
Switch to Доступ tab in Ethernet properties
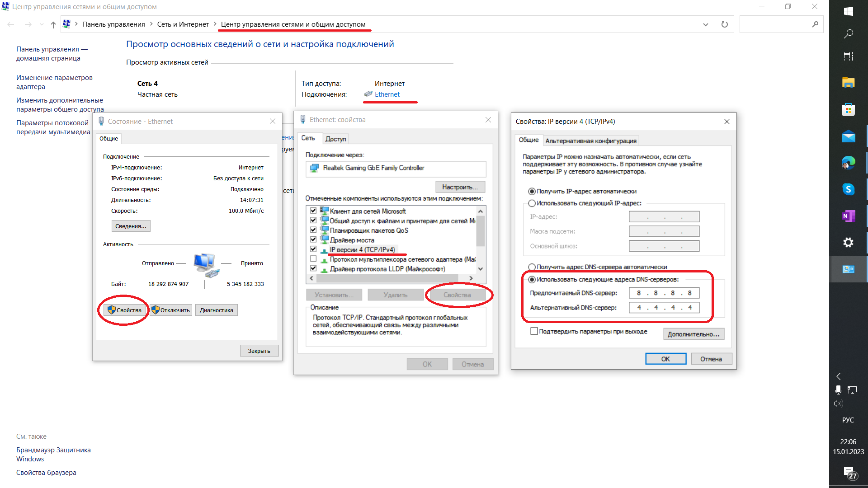pyautogui.click(x=335, y=138)
